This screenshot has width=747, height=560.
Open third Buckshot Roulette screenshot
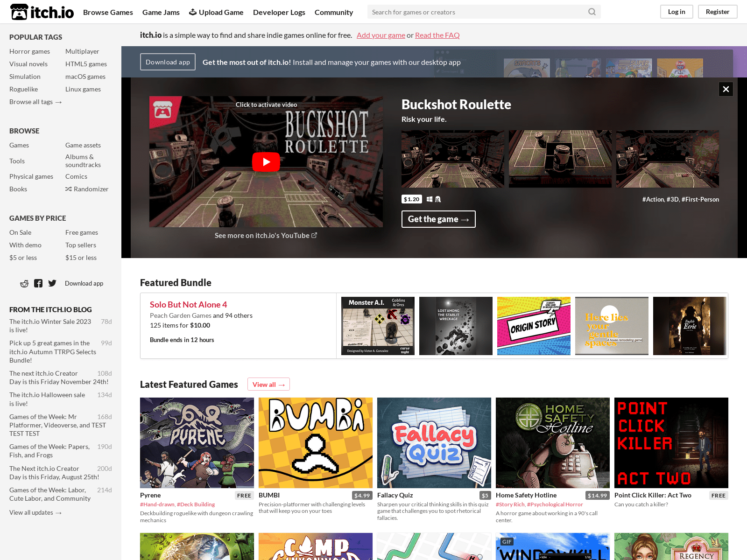point(668,159)
